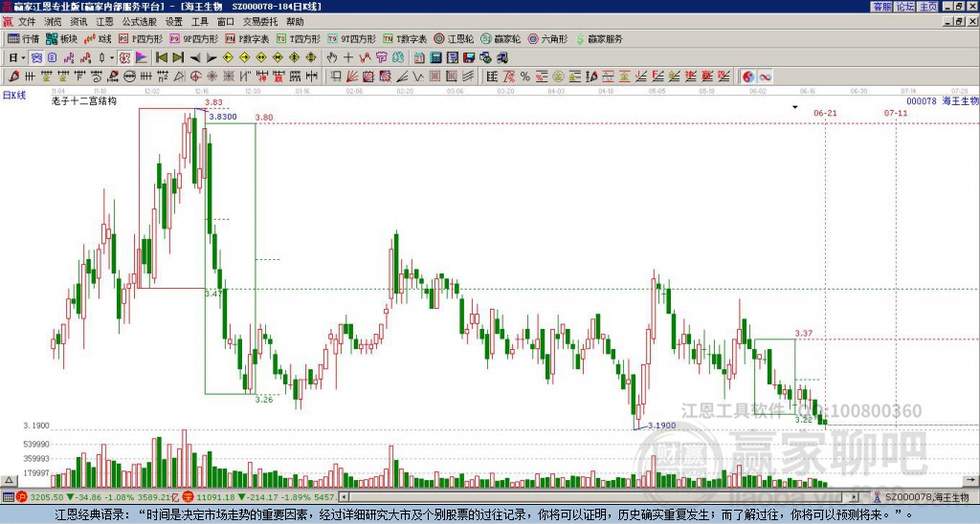Click the 客服 link button

tap(881, 7)
